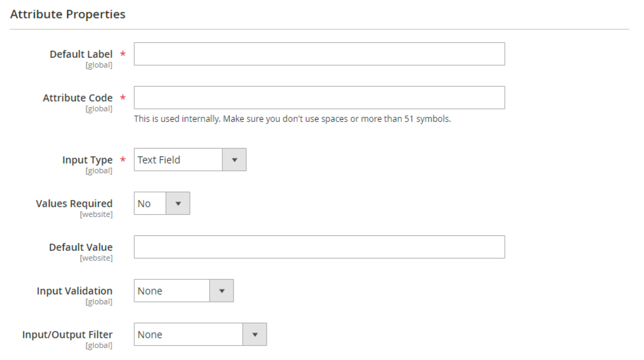Click the Attribute Properties section heading
Viewport: 644px width, 360px height.
click(68, 14)
